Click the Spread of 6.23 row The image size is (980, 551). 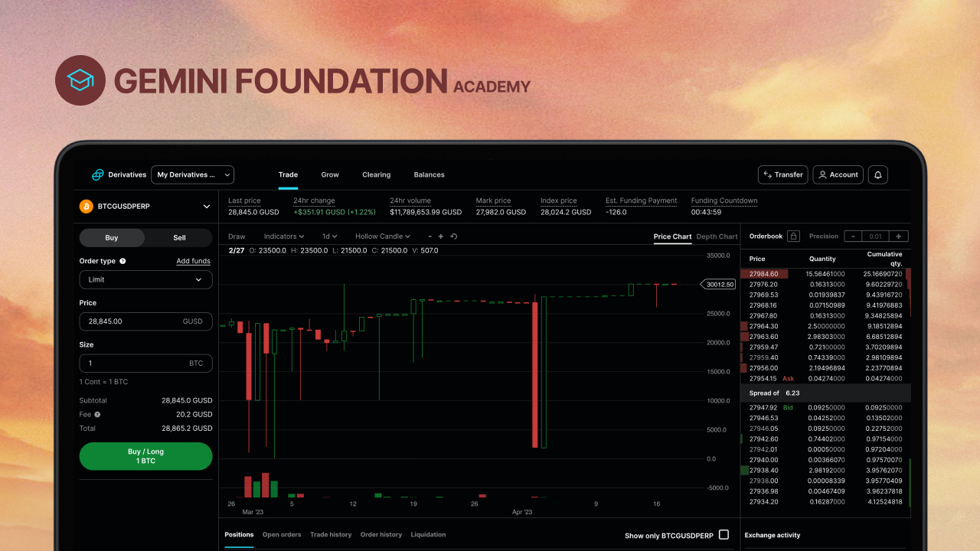point(826,393)
